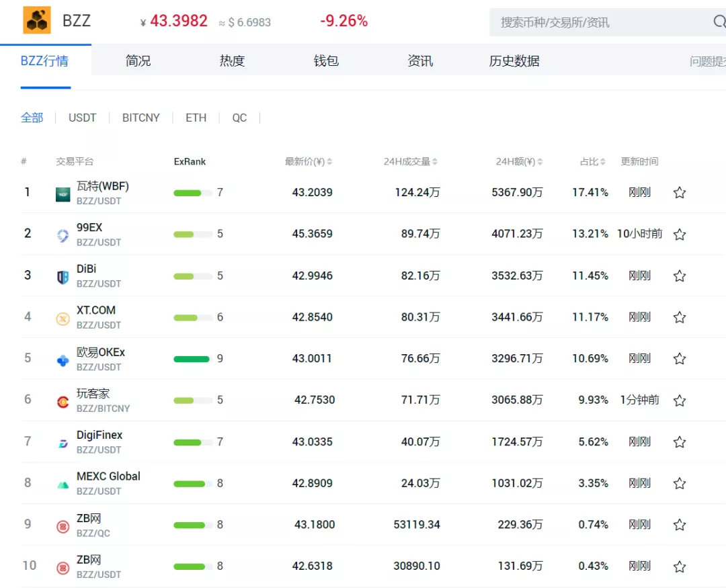
Task: Favorite the ZB网 BZZ/USDT row with star
Action: coord(679,566)
